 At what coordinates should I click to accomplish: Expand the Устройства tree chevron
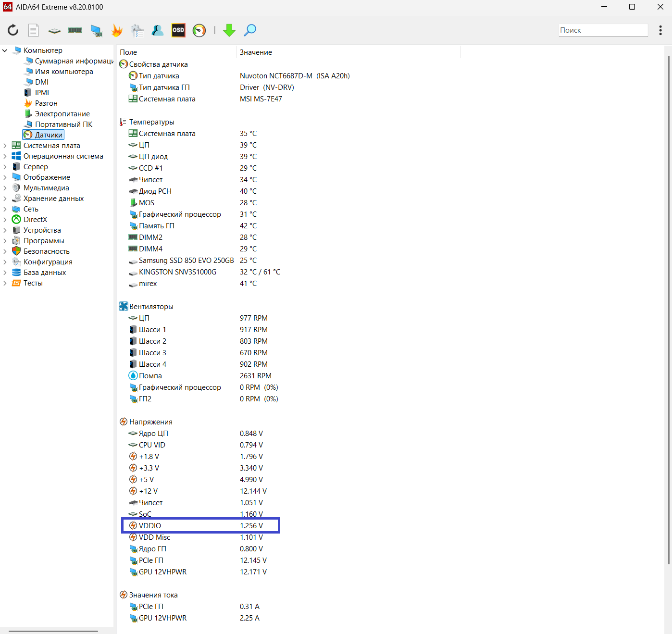click(x=5, y=230)
